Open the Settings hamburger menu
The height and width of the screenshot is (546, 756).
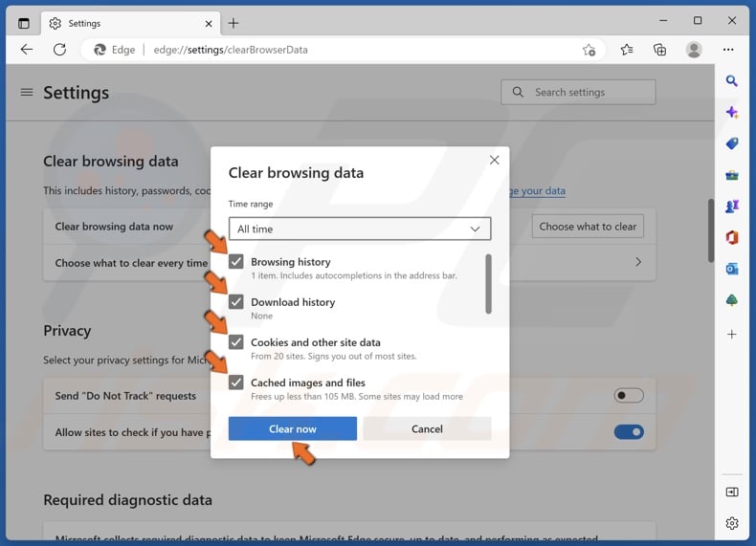(x=27, y=92)
